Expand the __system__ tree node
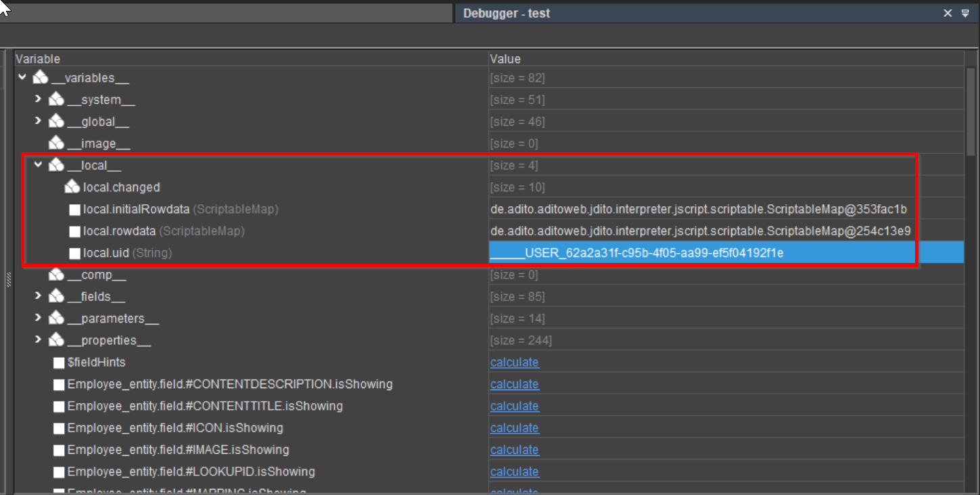The image size is (980, 495). coord(39,99)
